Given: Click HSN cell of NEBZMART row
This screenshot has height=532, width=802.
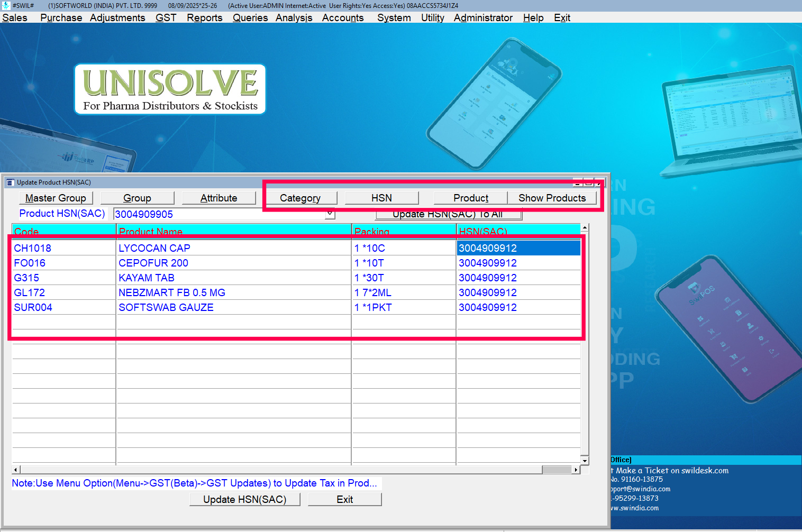Looking at the screenshot, I should 518,292.
